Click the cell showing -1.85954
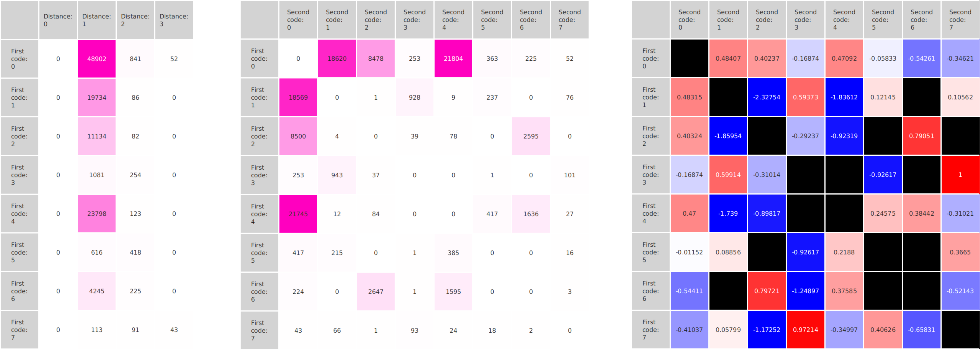This screenshot has height=350, width=980. tap(728, 136)
